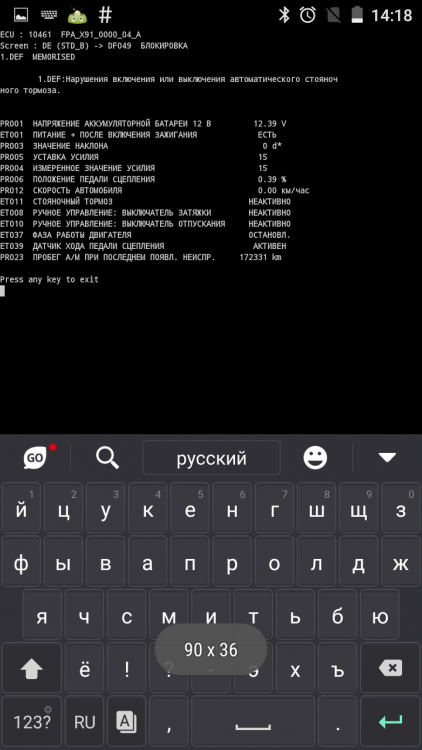422x750 pixels.
Task: Open the emoji smiley panel
Action: 315,458
